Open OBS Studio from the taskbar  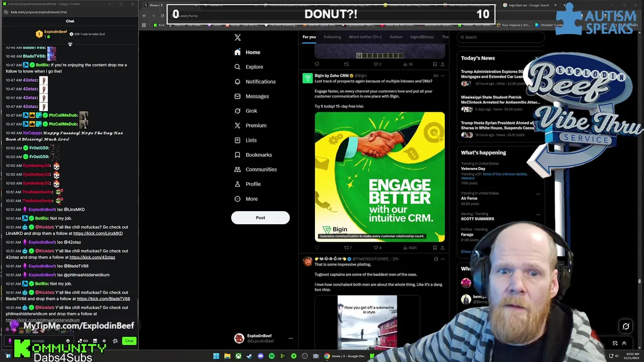[305, 356]
